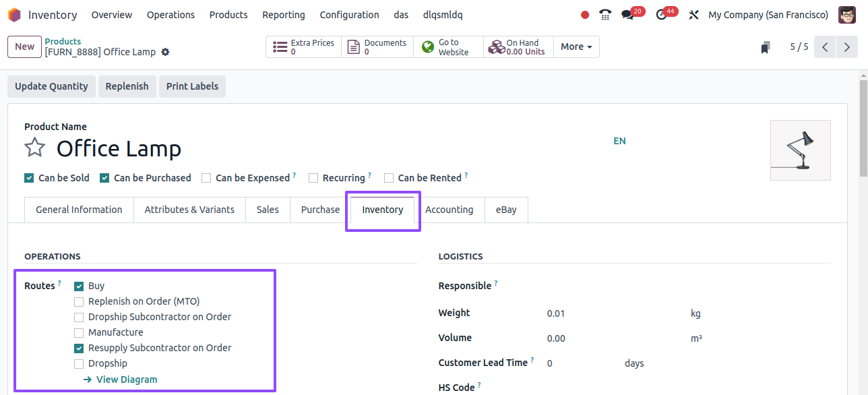Click help mark next to Can be Expensed
The width and height of the screenshot is (868, 395).
pyautogui.click(x=294, y=175)
